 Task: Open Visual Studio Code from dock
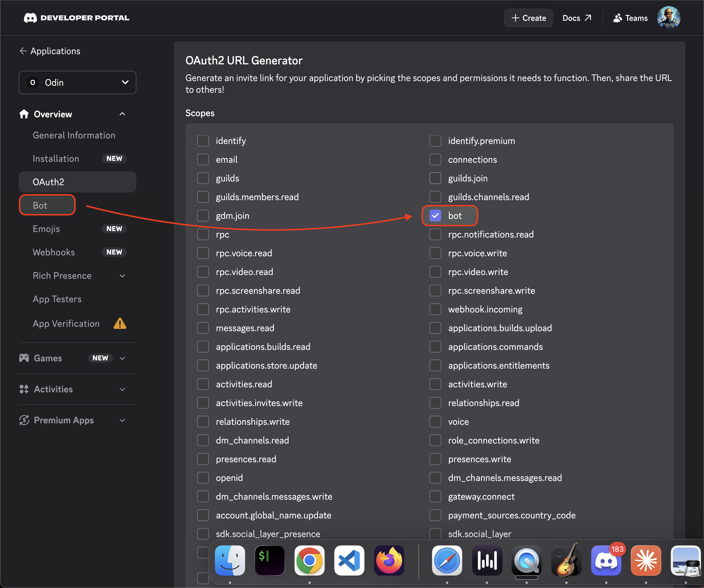pos(349,561)
